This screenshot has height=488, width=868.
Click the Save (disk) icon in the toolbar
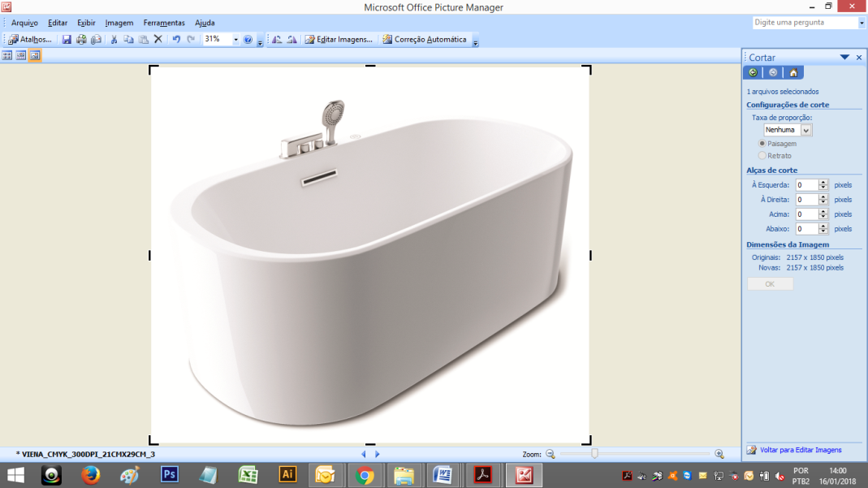coord(67,39)
